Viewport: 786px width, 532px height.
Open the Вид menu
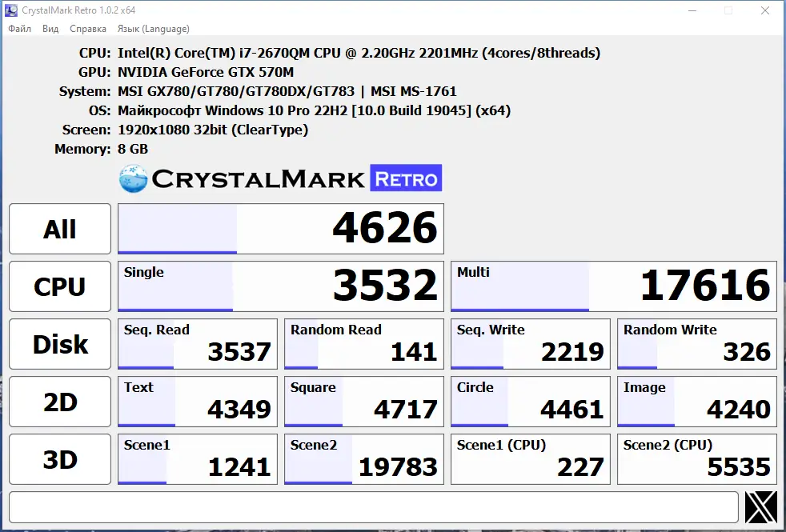coord(50,29)
